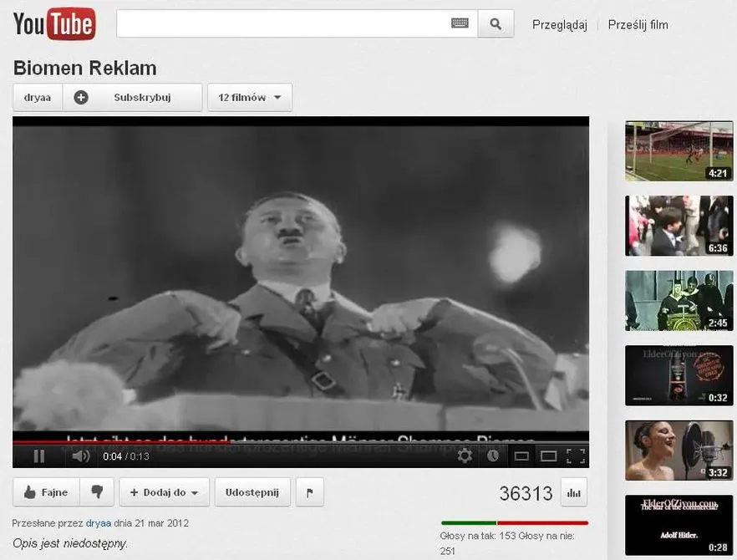Expand the '12 filmów' dropdown
Image resolution: width=737 pixels, height=560 pixels.
[x=249, y=97]
